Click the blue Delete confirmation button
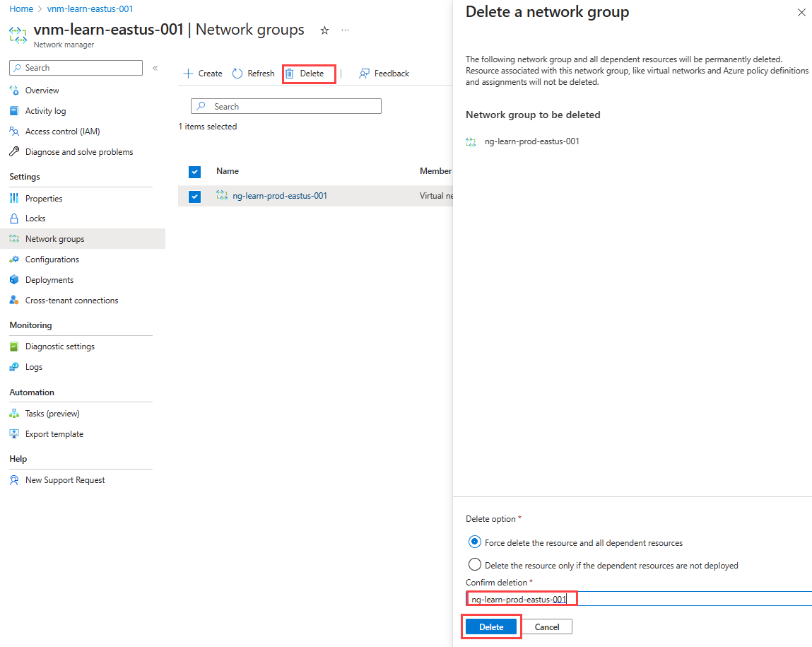 click(491, 626)
